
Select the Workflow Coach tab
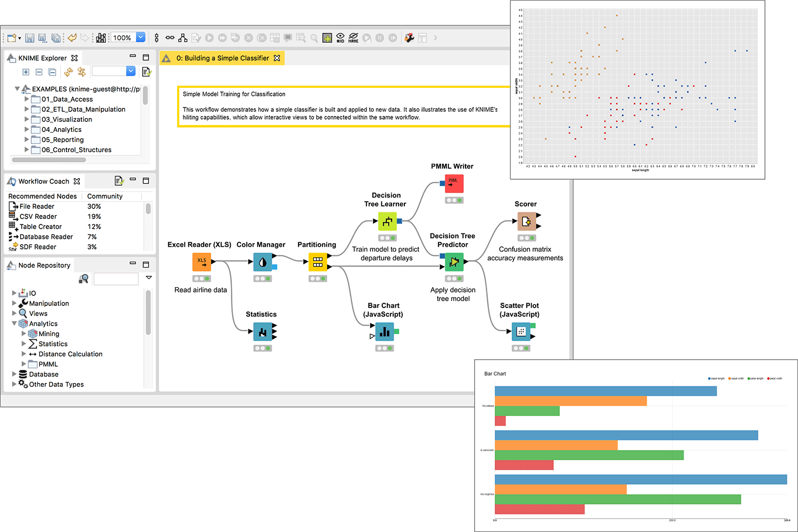(44, 181)
